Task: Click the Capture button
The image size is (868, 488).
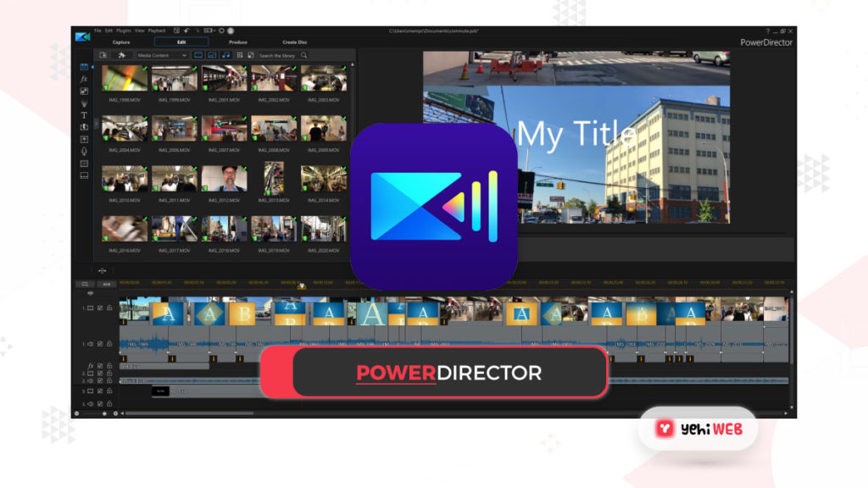Action: (x=121, y=42)
